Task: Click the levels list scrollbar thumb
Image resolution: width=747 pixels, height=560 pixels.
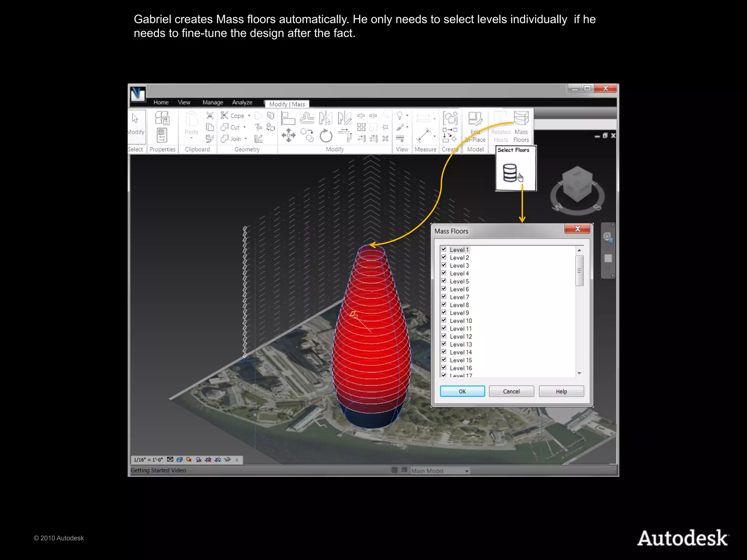Action: click(579, 271)
